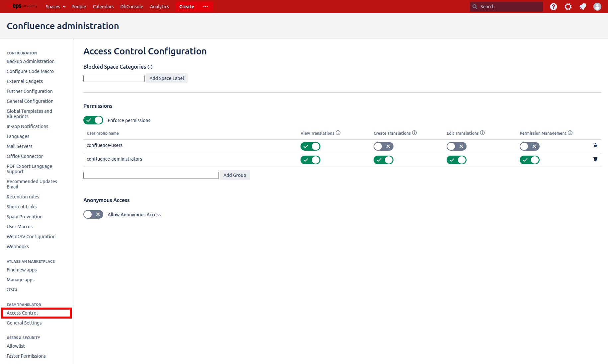Enable Create Translations for confluence-users
The image size is (608, 364).
pyautogui.click(x=383, y=146)
